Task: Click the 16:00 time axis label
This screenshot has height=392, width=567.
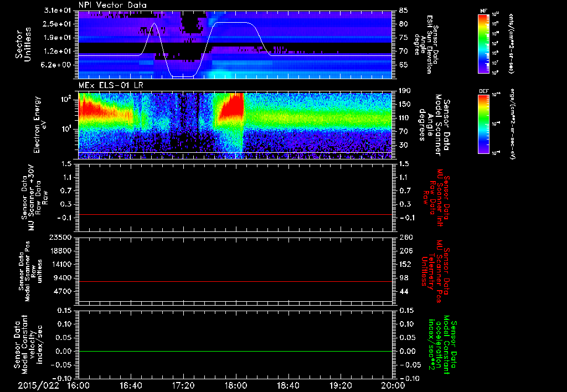Action: click(x=79, y=385)
